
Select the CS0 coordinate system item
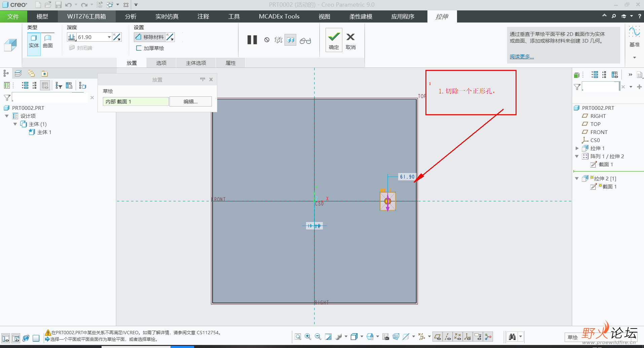coord(591,140)
